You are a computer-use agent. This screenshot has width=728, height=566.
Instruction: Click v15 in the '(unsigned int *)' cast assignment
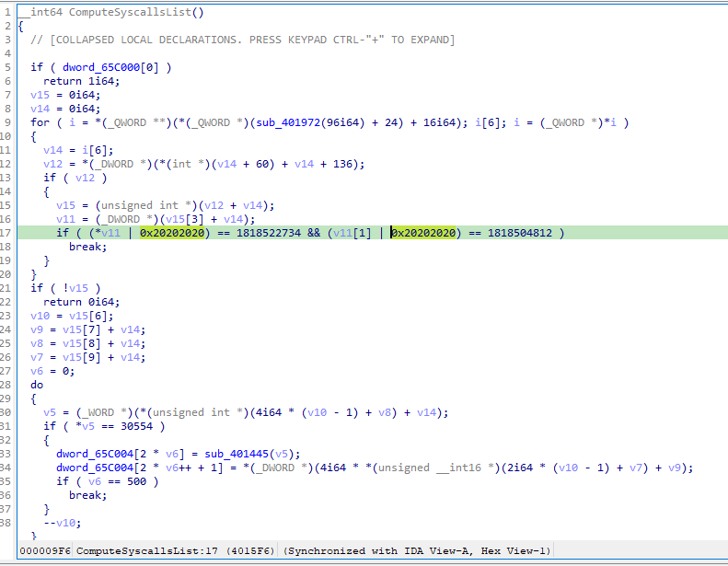(x=65, y=205)
